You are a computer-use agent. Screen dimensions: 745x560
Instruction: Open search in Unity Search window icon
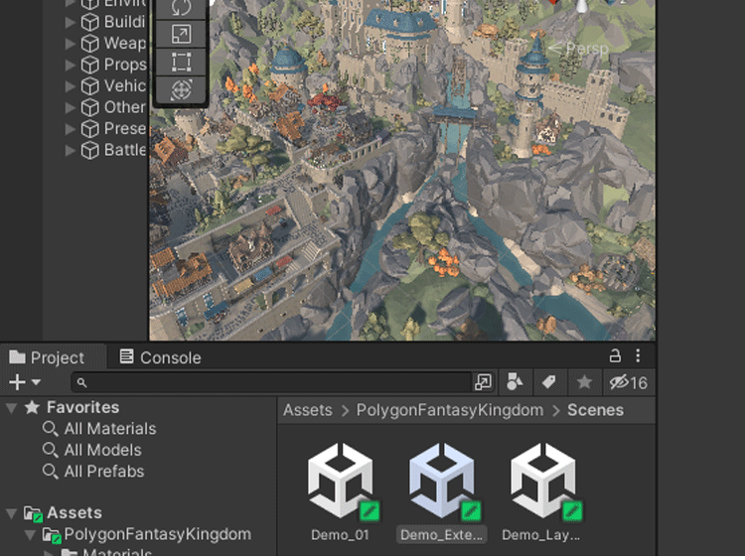pos(483,382)
